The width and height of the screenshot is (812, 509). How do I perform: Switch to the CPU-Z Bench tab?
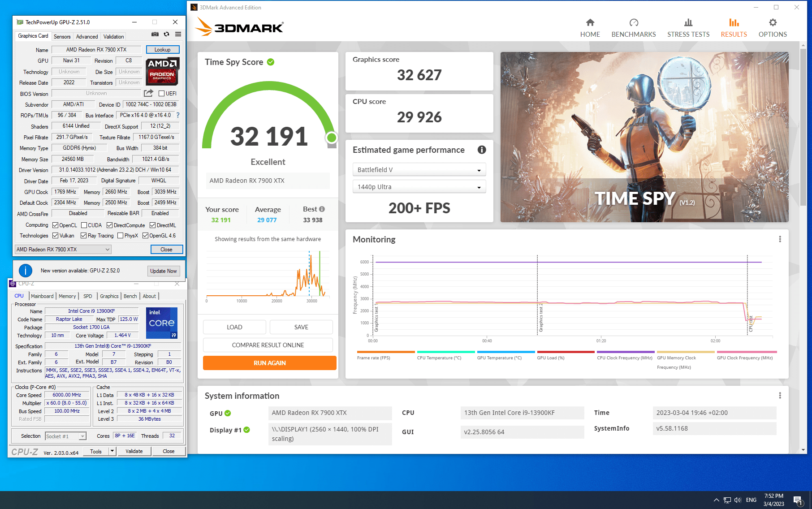click(x=130, y=296)
